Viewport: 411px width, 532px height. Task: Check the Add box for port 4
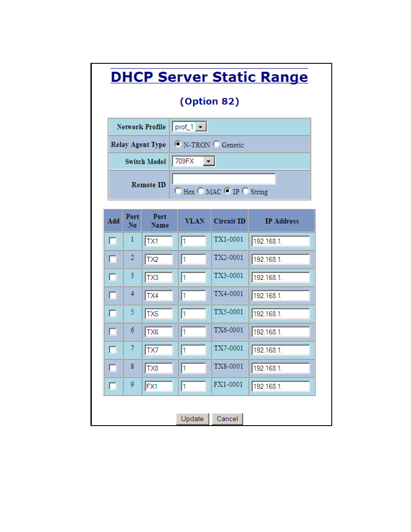pos(113,295)
